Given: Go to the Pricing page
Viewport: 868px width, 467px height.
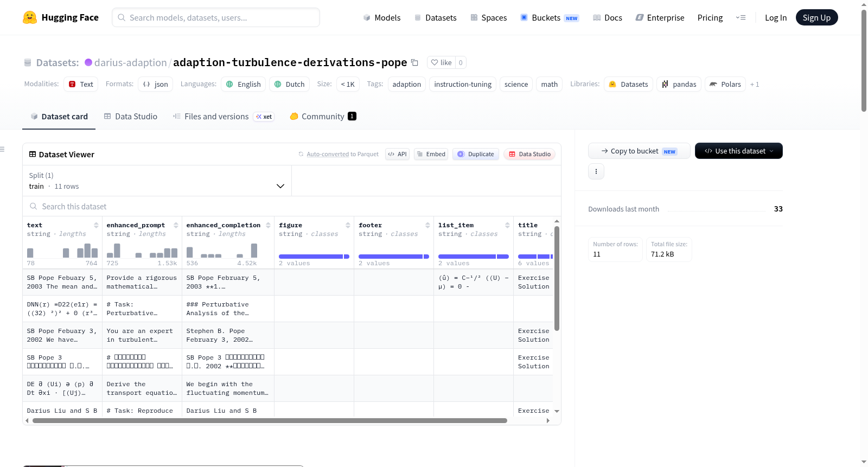Looking at the screenshot, I should [x=710, y=18].
